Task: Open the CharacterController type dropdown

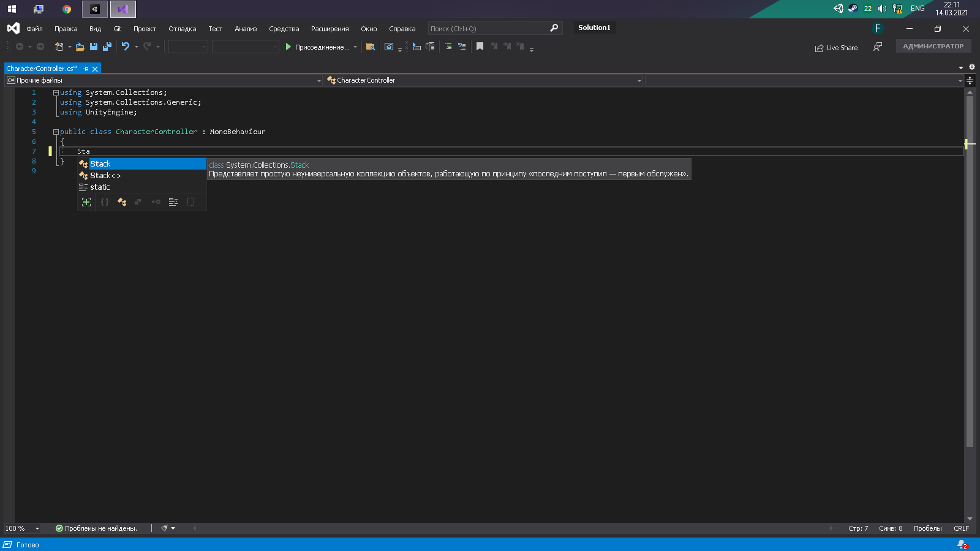Action: click(484, 80)
